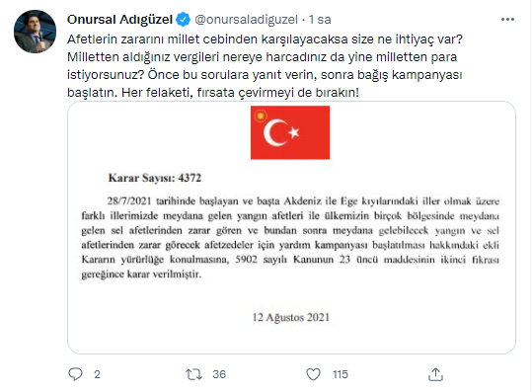Click the retweet count 36

[219, 374]
